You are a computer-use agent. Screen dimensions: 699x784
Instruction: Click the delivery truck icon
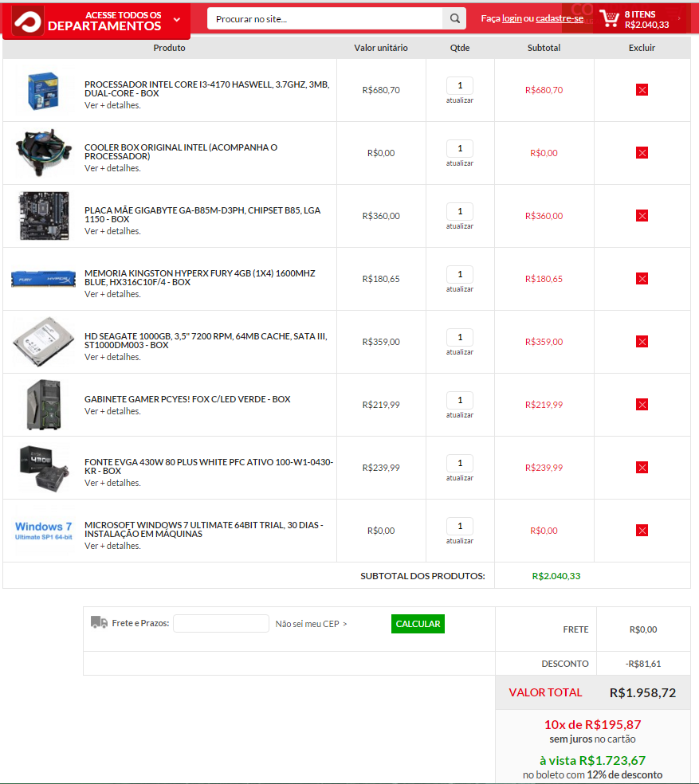coord(99,622)
